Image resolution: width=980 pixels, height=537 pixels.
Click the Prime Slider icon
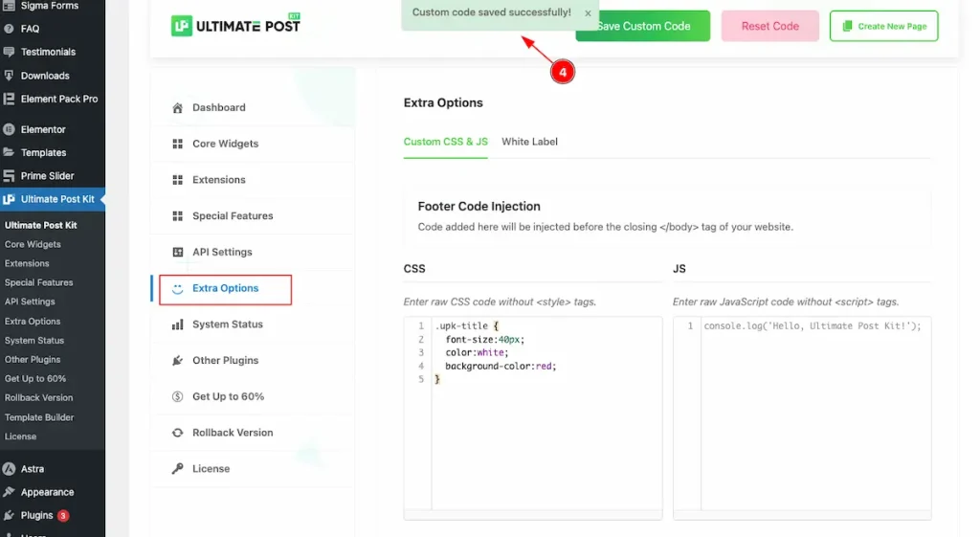coord(9,176)
